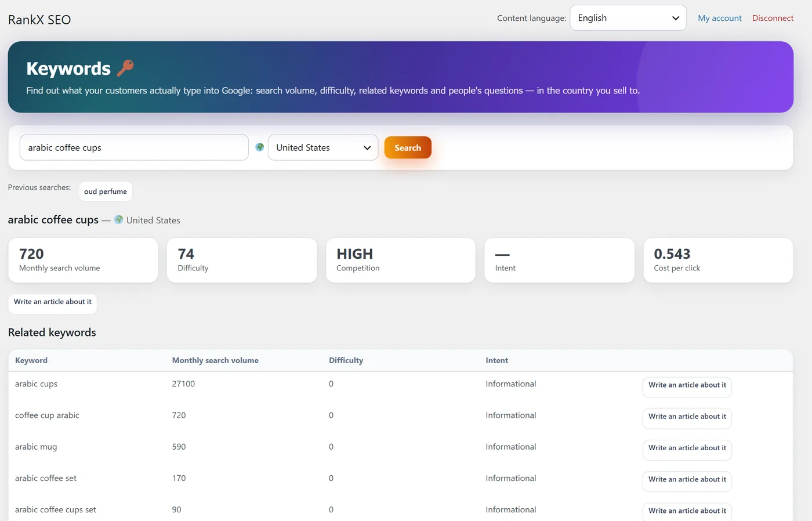Click the Intent stat card
The image size is (812, 521).
coord(559,260)
